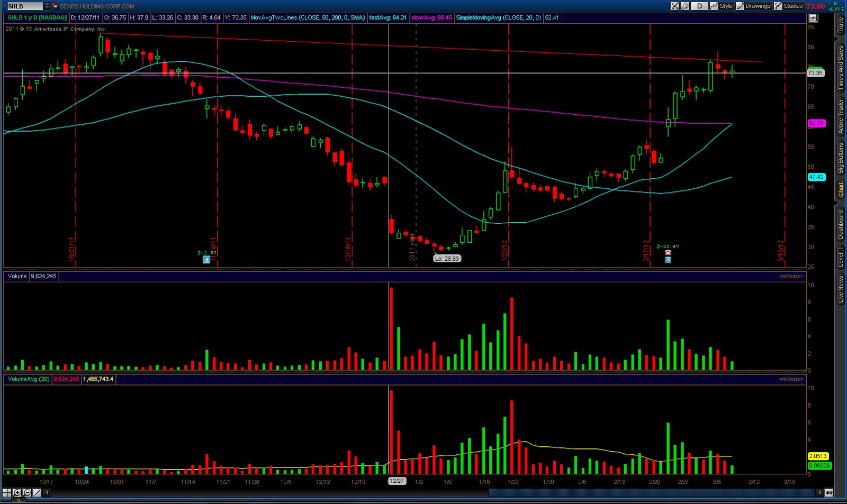Expand the bottom panel double-chevron
Image resolution: width=847 pixels, height=504 pixels.
pos(19,500)
